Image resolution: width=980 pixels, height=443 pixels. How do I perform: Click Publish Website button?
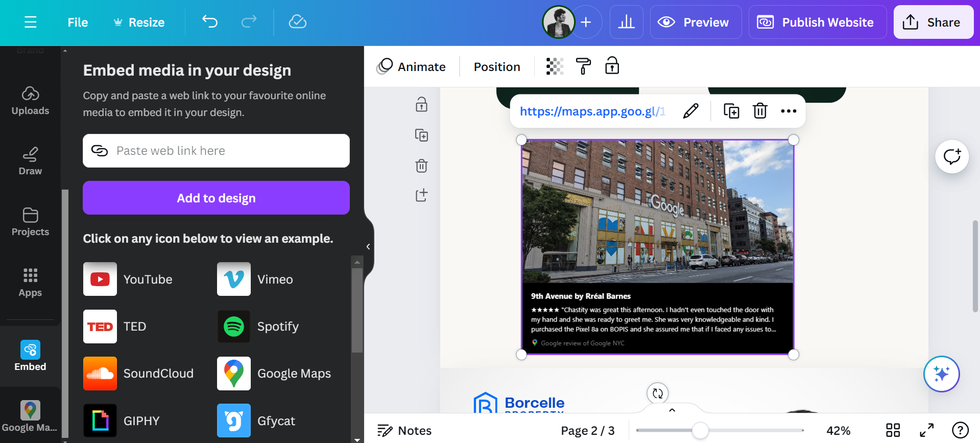click(817, 22)
